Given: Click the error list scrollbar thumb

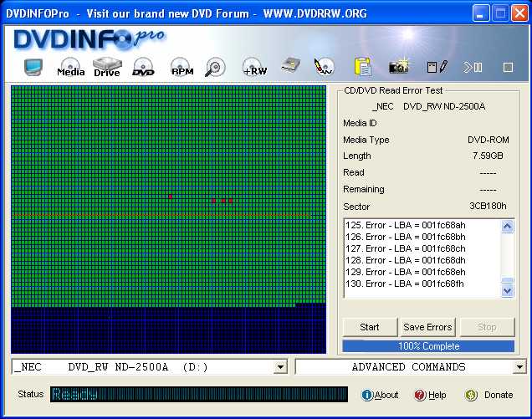Looking at the screenshot, I should pyautogui.click(x=507, y=280).
